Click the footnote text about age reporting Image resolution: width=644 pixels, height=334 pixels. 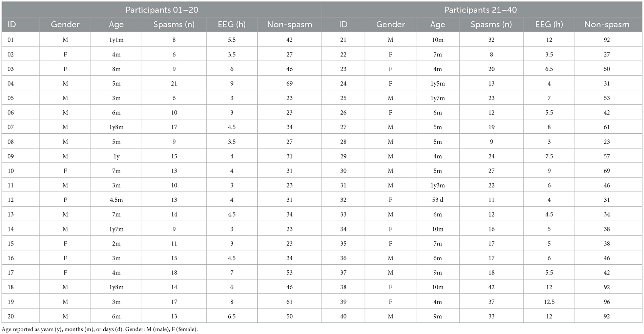pos(100,329)
